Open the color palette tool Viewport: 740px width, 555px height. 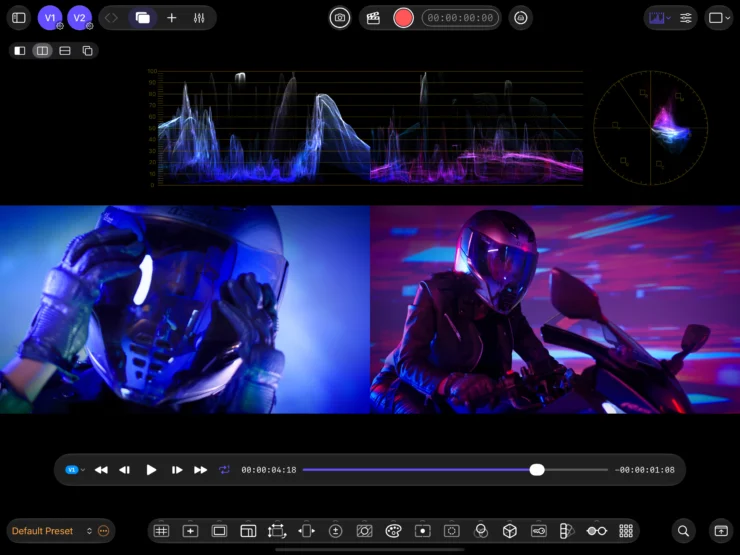point(393,531)
